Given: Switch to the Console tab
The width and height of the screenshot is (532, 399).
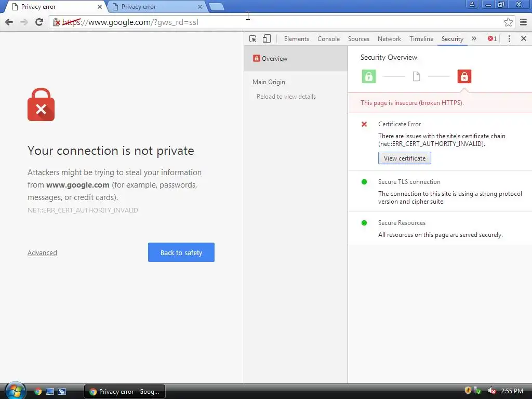Looking at the screenshot, I should [328, 38].
